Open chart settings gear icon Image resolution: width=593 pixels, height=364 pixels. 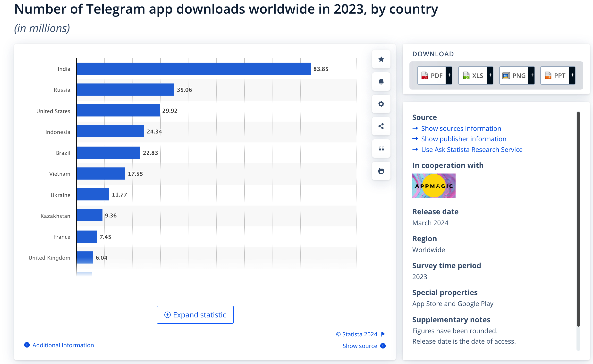pyautogui.click(x=381, y=104)
